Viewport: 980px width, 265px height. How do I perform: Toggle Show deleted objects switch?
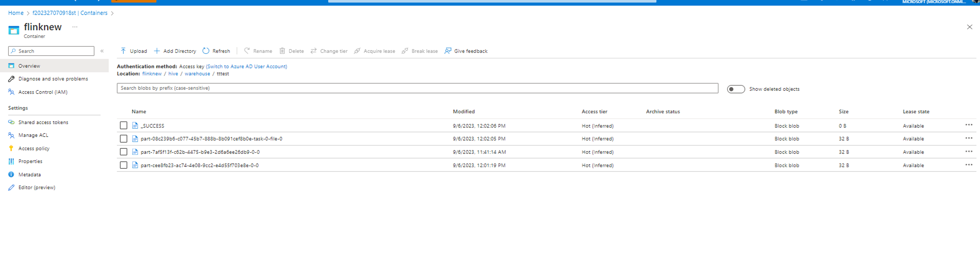tap(736, 89)
